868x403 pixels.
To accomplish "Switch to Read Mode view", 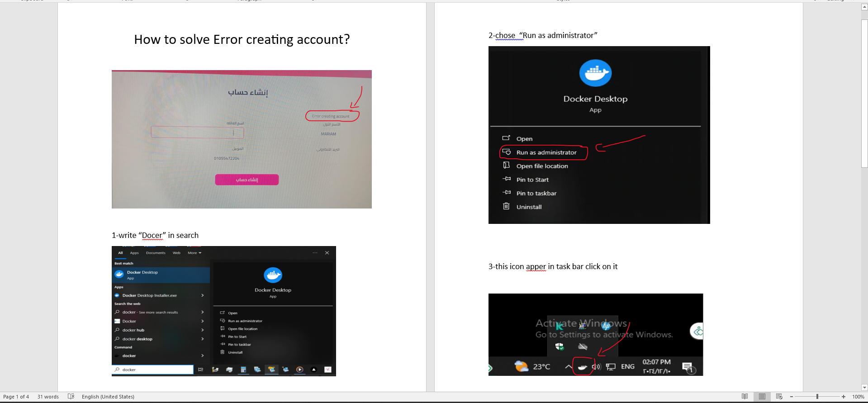I will (745, 397).
